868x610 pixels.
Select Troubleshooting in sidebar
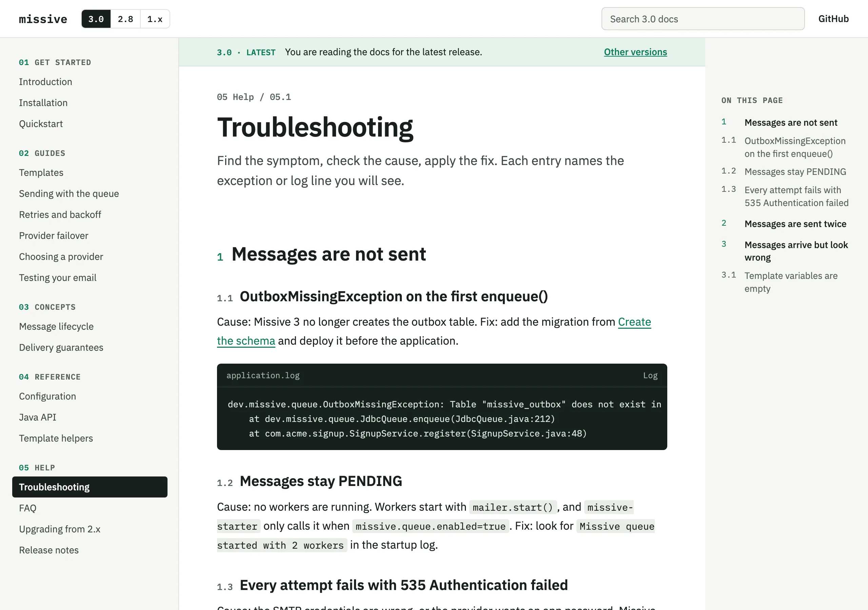pyautogui.click(x=90, y=487)
